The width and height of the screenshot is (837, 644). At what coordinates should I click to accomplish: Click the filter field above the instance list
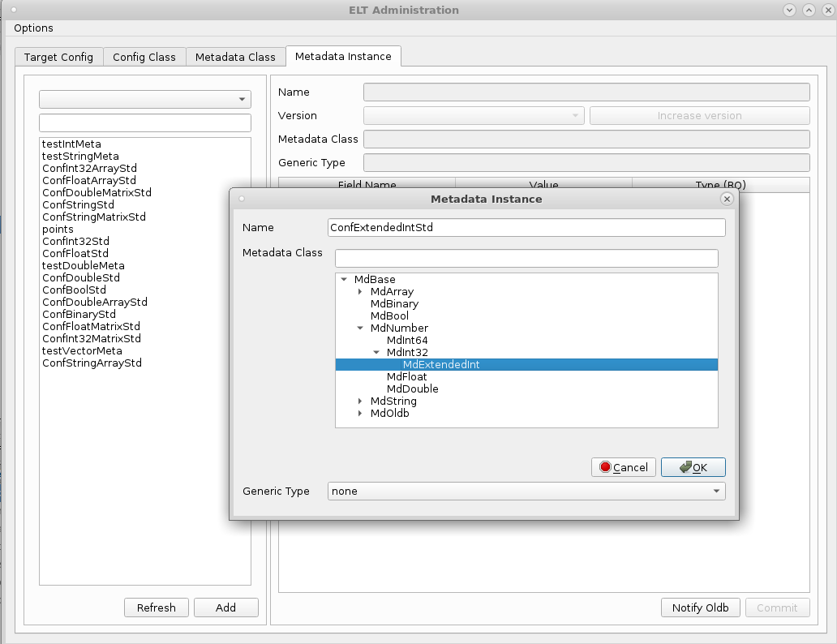[x=144, y=122]
